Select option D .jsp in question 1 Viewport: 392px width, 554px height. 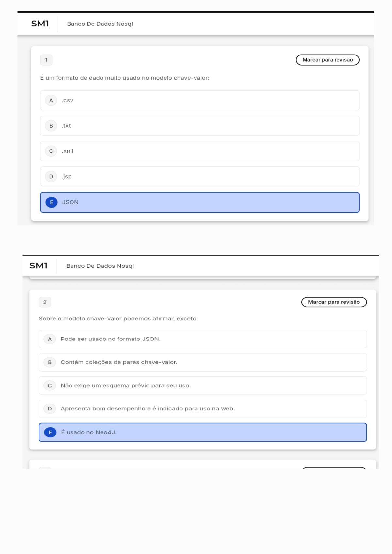pyautogui.click(x=199, y=177)
